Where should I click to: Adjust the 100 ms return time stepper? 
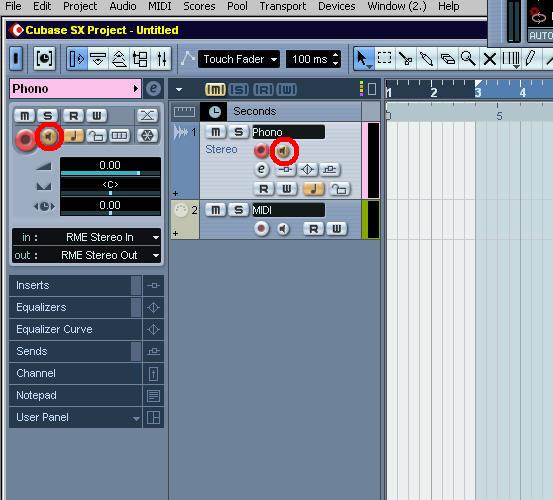(336, 59)
